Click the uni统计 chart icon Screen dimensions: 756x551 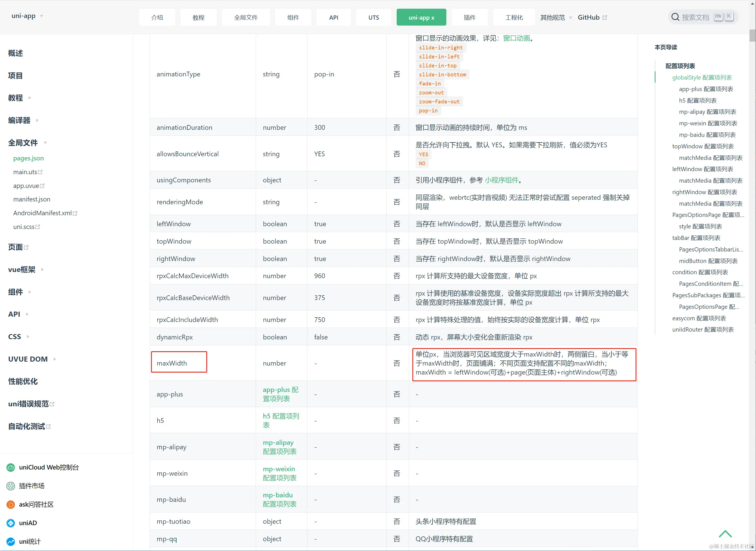click(11, 542)
